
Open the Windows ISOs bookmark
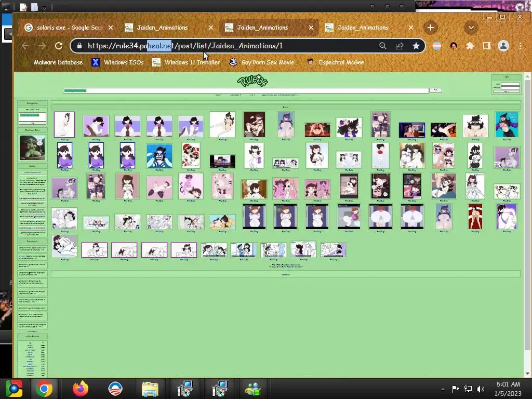coord(118,62)
